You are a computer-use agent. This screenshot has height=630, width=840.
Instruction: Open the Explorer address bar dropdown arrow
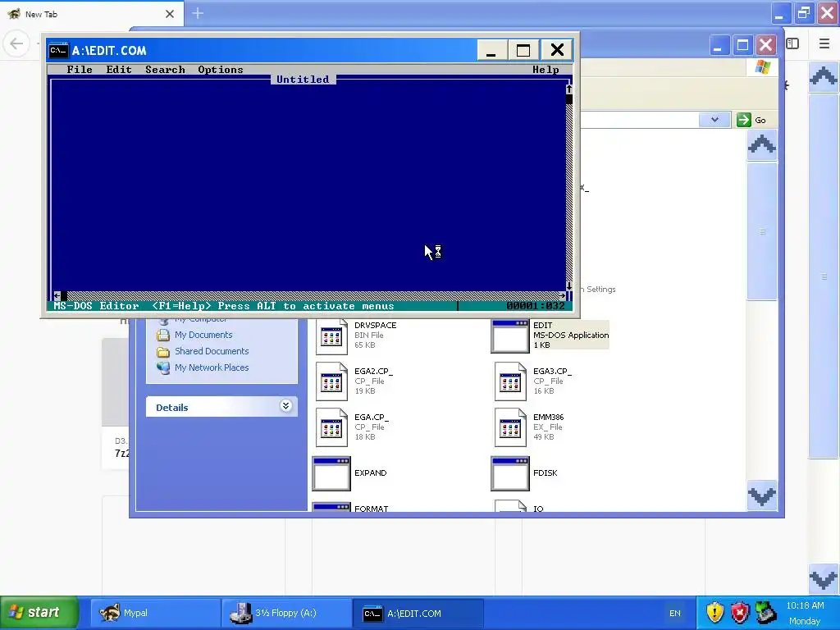(714, 120)
